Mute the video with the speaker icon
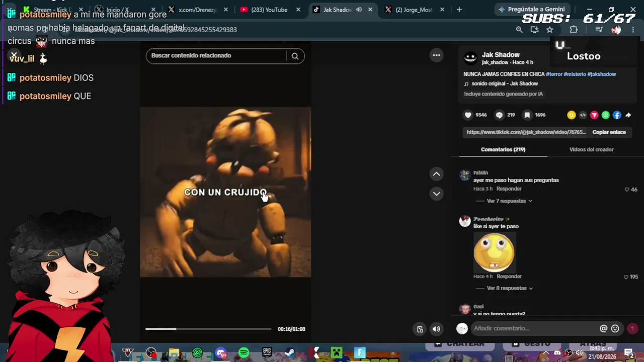This screenshot has width=644, height=362. (x=436, y=329)
